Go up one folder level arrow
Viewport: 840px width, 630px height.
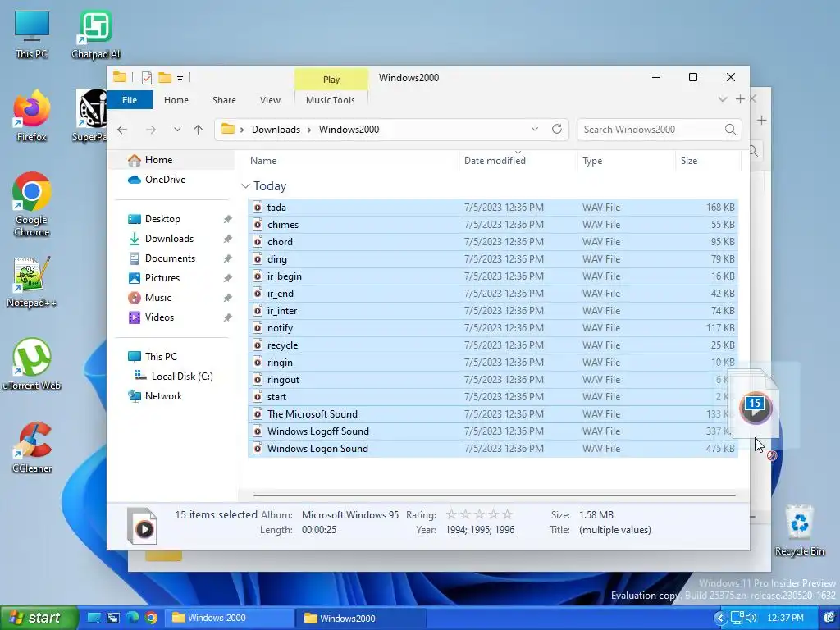[199, 130]
